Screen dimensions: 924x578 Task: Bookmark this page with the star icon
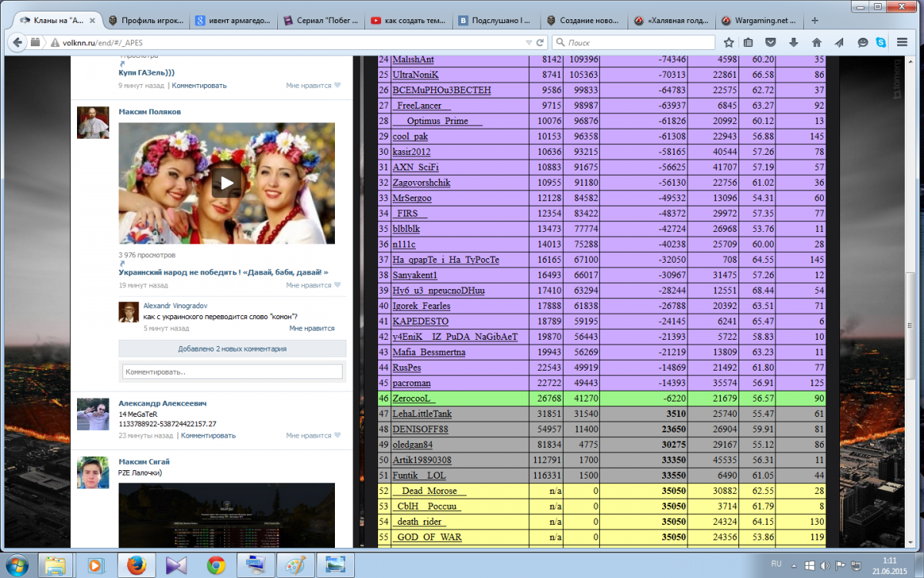pyautogui.click(x=728, y=42)
